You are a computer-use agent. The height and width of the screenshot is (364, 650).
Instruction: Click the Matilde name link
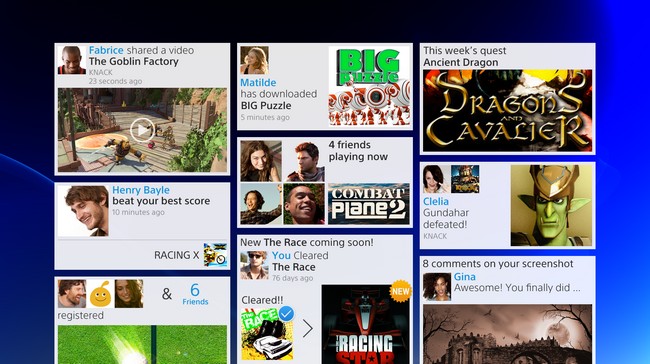pyautogui.click(x=258, y=83)
